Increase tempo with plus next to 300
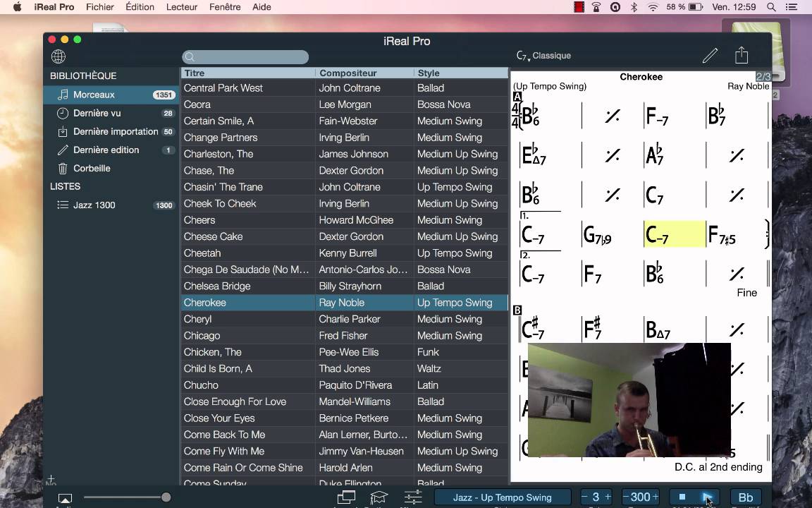This screenshot has width=812, height=508. point(656,497)
